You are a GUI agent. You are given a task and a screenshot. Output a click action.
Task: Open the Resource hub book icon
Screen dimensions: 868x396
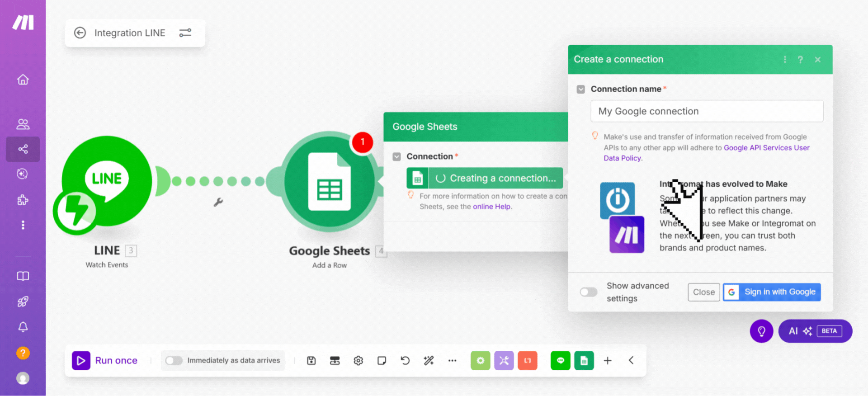click(23, 276)
